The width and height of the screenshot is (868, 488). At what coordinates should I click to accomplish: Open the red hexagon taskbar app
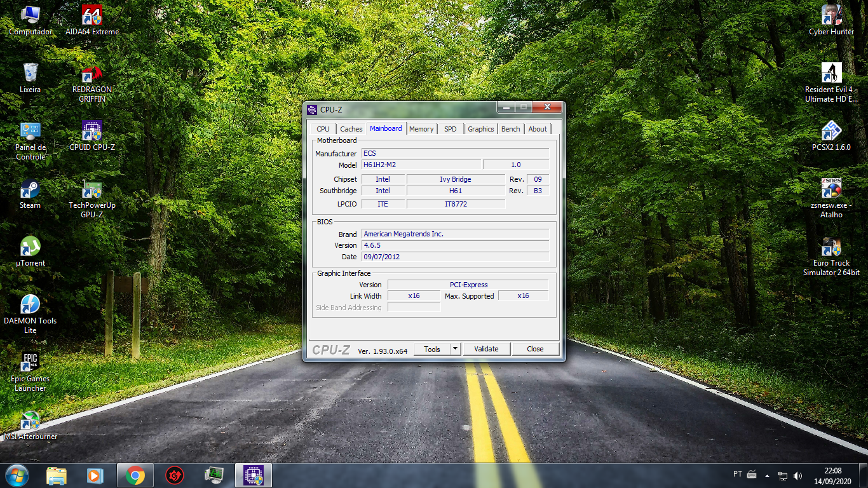tap(174, 475)
